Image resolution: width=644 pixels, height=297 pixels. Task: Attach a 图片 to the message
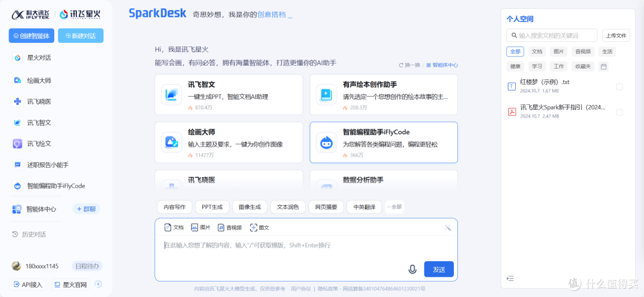200,228
